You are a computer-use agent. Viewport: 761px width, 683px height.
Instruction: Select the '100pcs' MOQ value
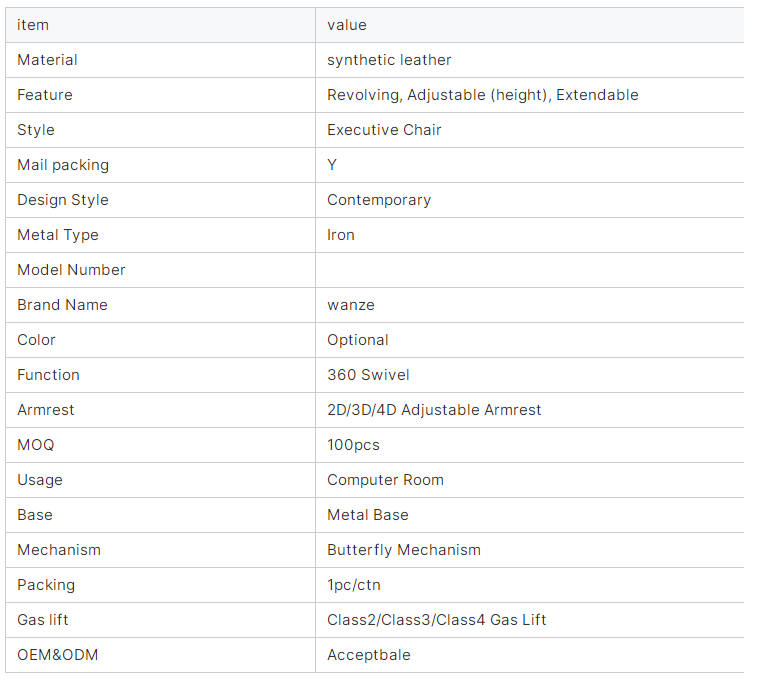point(353,445)
